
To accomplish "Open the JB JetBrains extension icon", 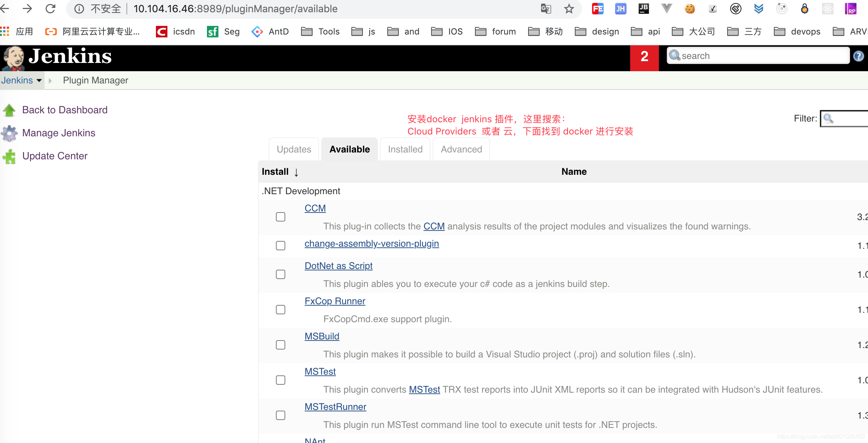I will point(643,9).
